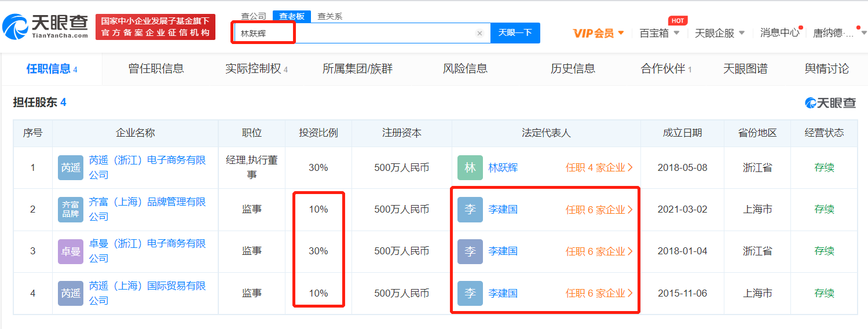
Task: Click the 李 avatar in row 4
Action: coord(470,293)
